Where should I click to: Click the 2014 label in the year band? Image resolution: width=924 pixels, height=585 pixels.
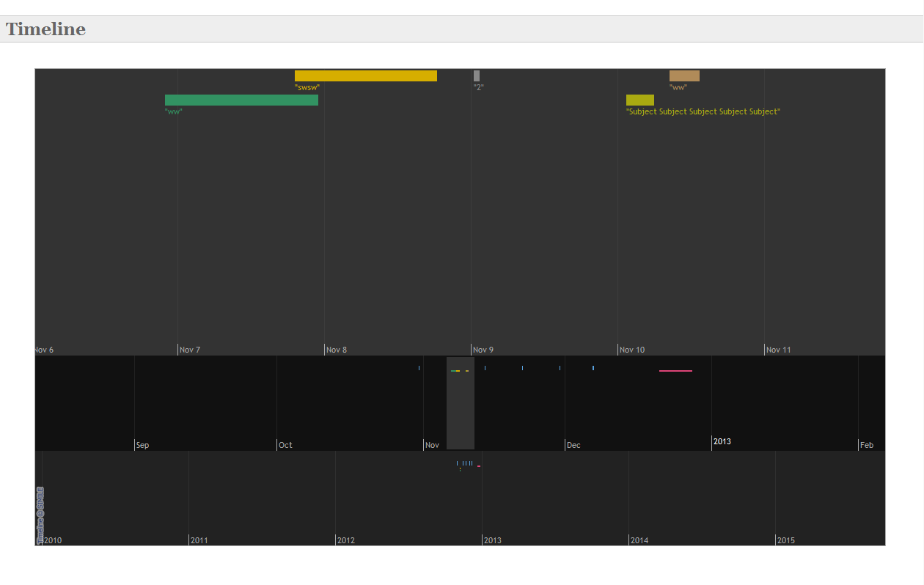point(639,540)
